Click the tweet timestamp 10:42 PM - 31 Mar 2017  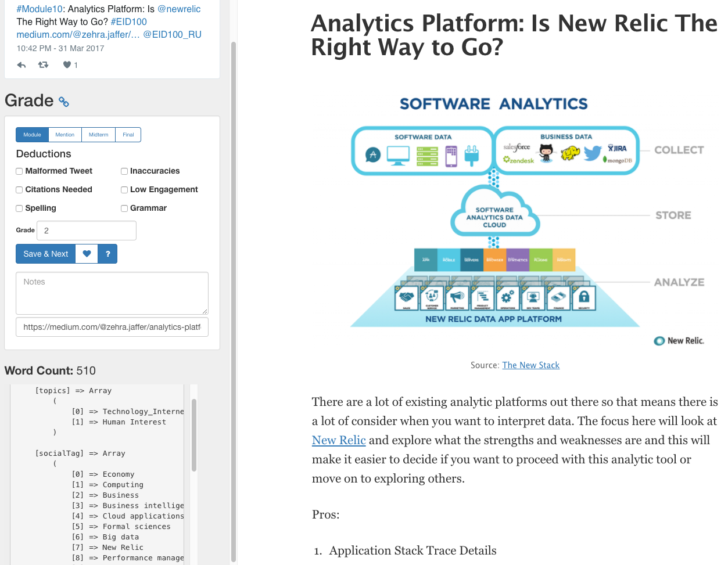pos(60,48)
